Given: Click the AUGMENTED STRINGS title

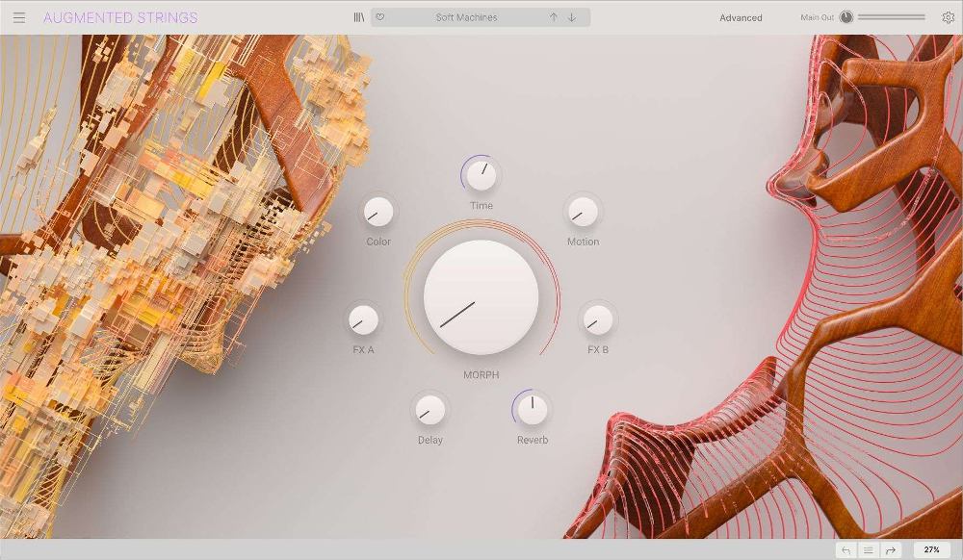Looking at the screenshot, I should click(119, 16).
